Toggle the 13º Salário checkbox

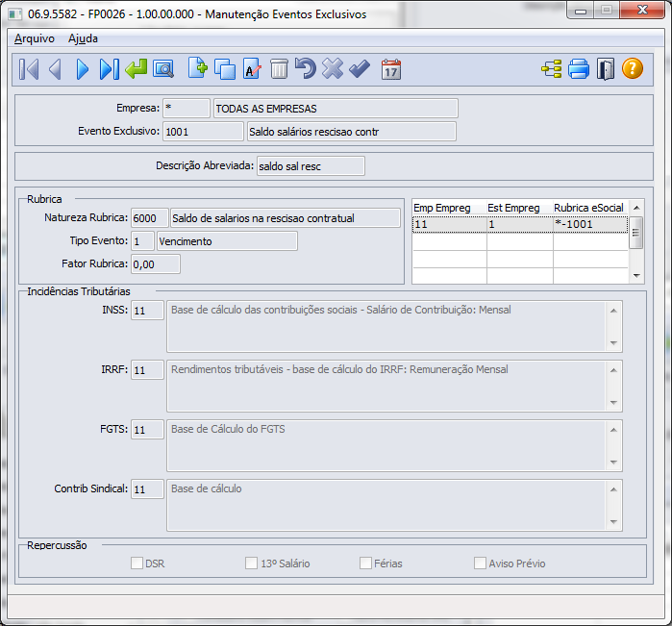(x=251, y=563)
